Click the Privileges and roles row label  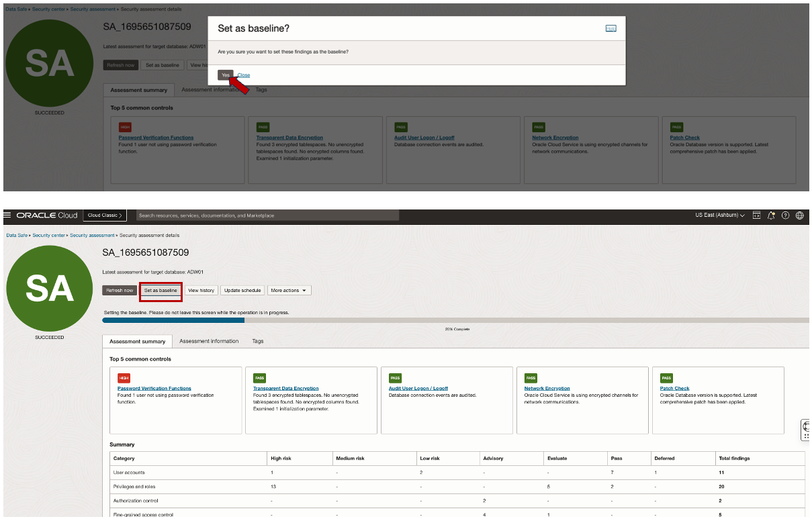click(x=135, y=487)
